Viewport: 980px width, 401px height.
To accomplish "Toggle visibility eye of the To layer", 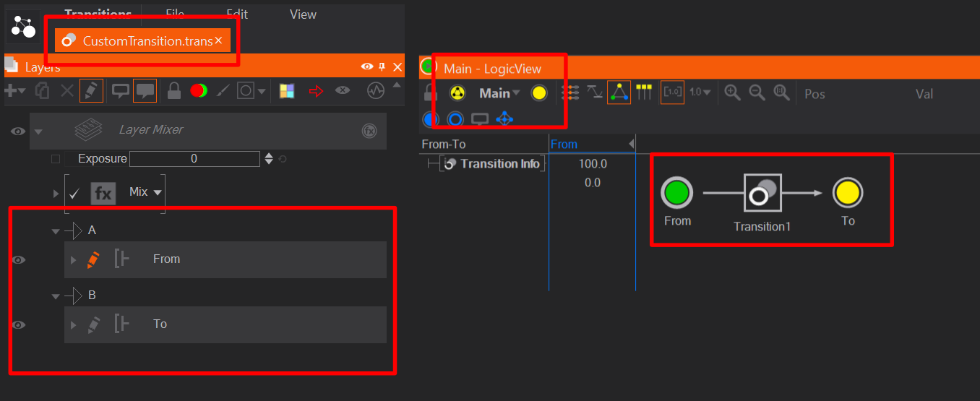I will pyautogui.click(x=19, y=325).
